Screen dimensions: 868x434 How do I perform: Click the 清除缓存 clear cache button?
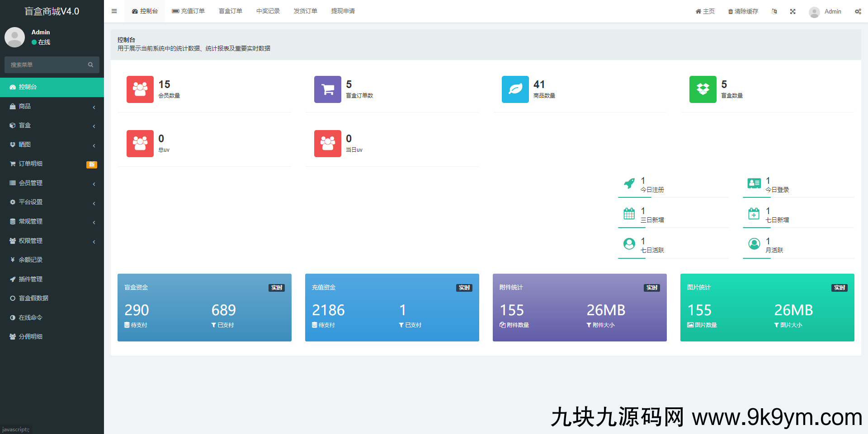743,12
